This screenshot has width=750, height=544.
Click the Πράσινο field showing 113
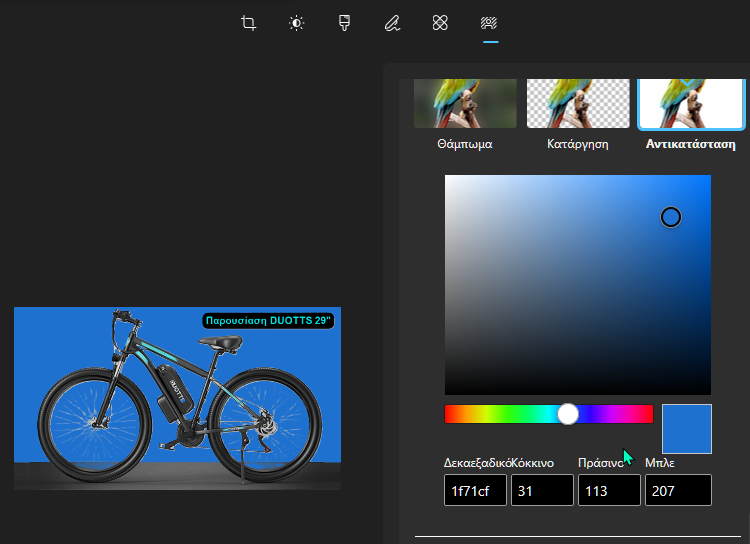pyautogui.click(x=609, y=490)
